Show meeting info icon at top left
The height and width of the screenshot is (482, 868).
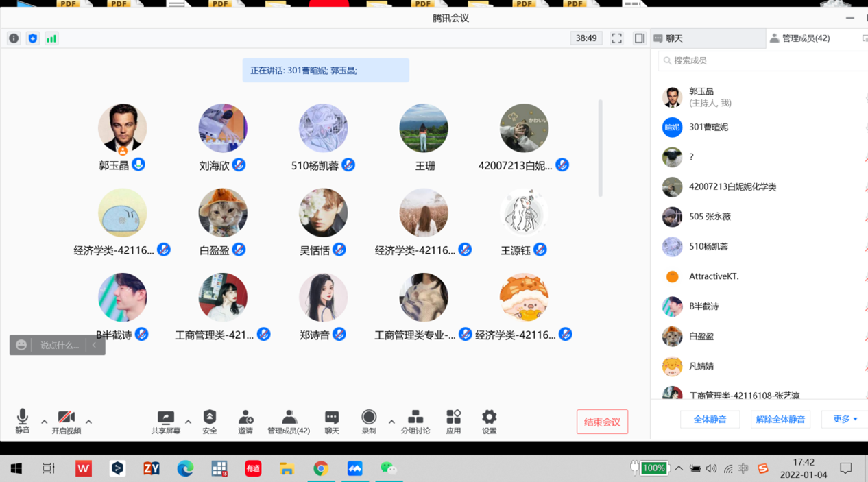pyautogui.click(x=14, y=38)
